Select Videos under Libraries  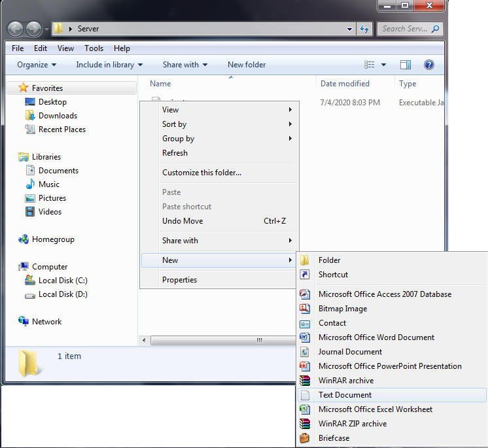click(50, 211)
